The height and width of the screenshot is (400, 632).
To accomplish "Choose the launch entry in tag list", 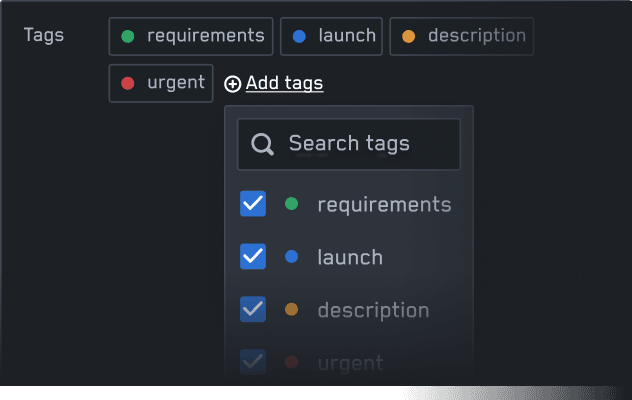I will point(349,257).
